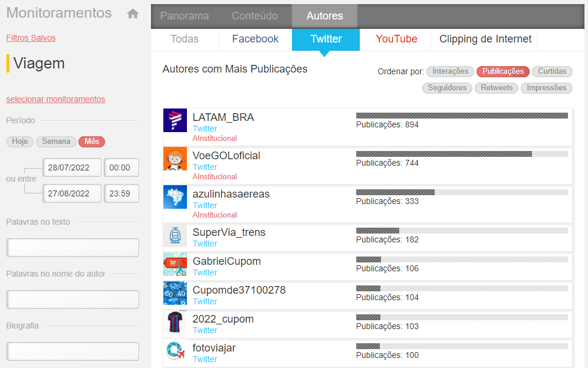Open the fotoviajar author name
Image resolution: width=588 pixels, height=368 pixels.
213,348
